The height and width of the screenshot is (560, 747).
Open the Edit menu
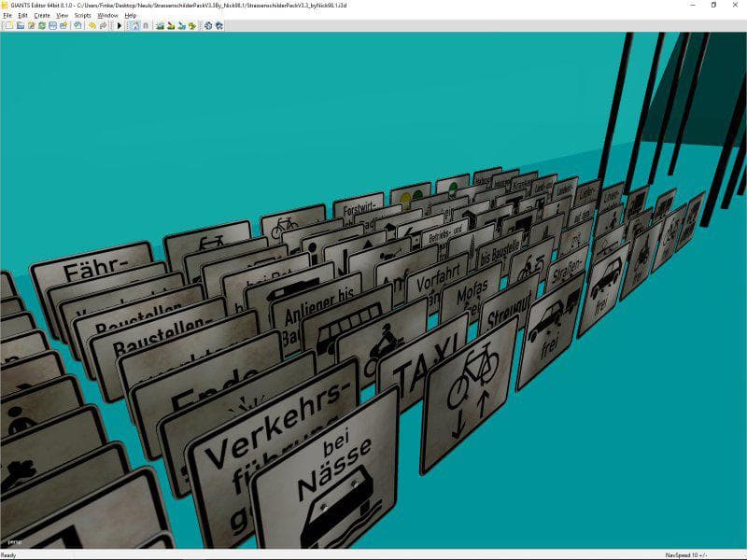coord(22,15)
